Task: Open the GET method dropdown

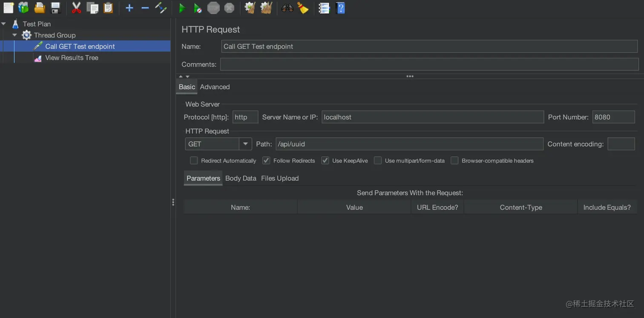Action: (245, 144)
